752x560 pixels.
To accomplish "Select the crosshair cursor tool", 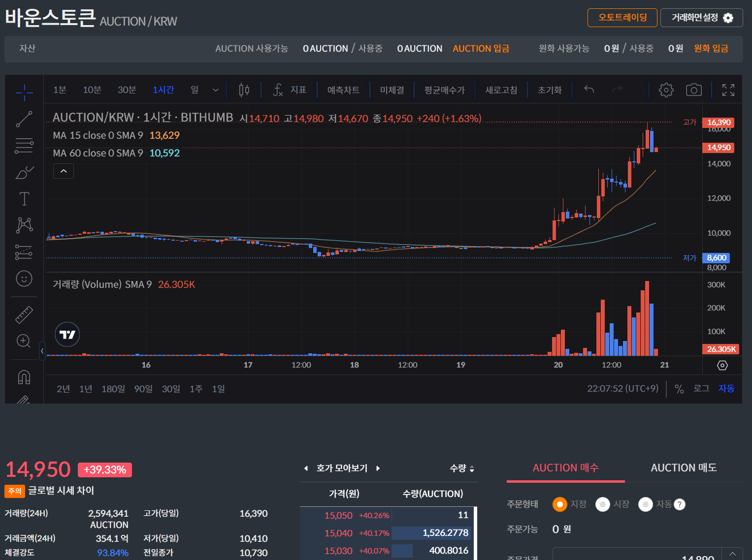I will (x=24, y=92).
